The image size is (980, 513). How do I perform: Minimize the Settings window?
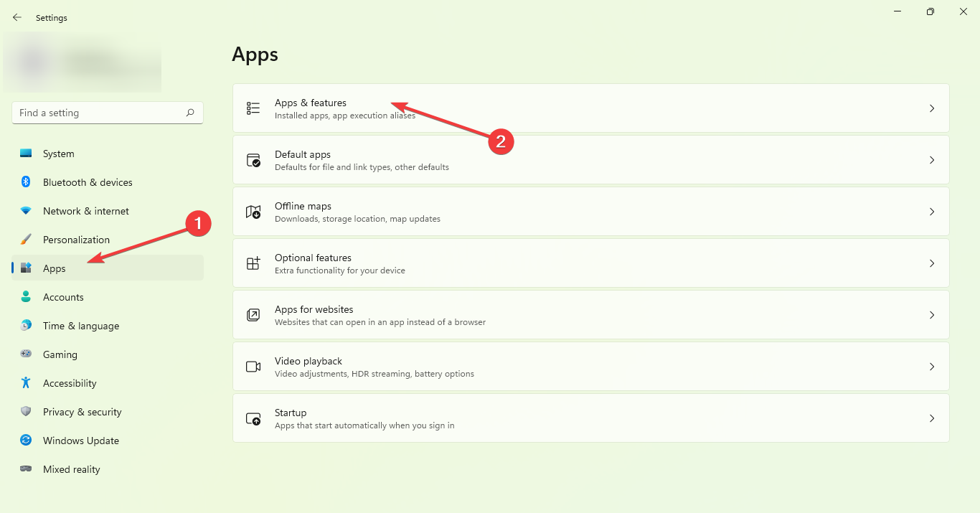pos(897,11)
